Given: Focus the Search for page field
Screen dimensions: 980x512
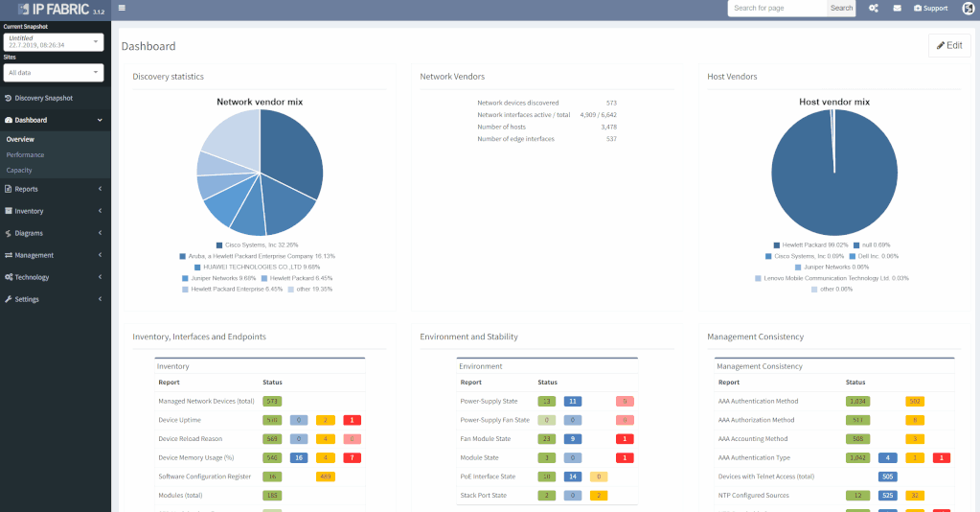Looking at the screenshot, I should [x=777, y=9].
